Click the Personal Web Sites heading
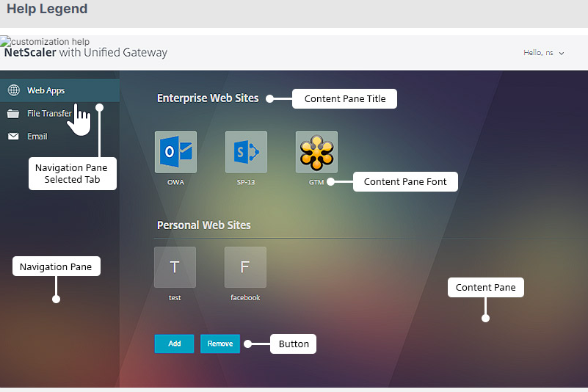 point(203,225)
